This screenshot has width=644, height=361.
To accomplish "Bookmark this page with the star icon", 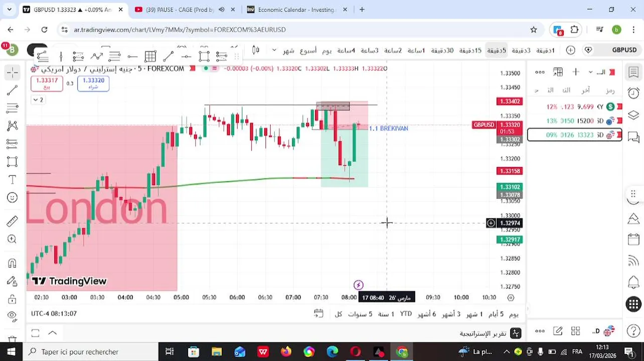I will (x=534, y=30).
